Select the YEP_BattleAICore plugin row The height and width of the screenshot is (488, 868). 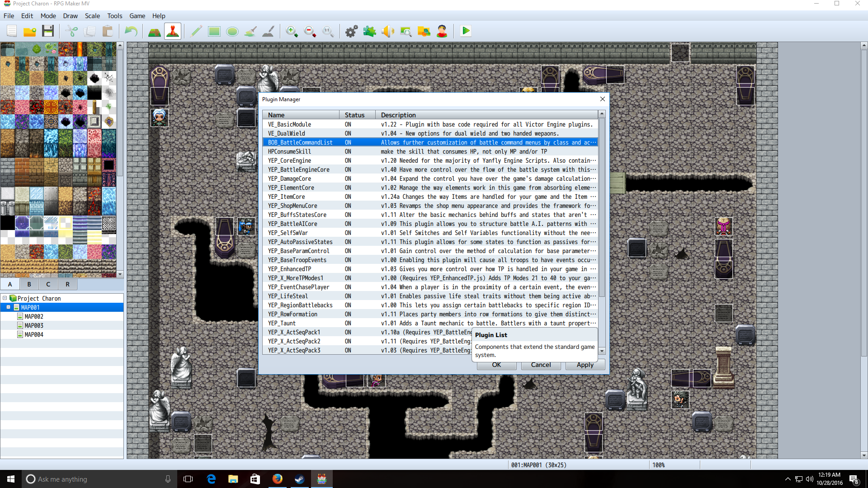[430, 224]
